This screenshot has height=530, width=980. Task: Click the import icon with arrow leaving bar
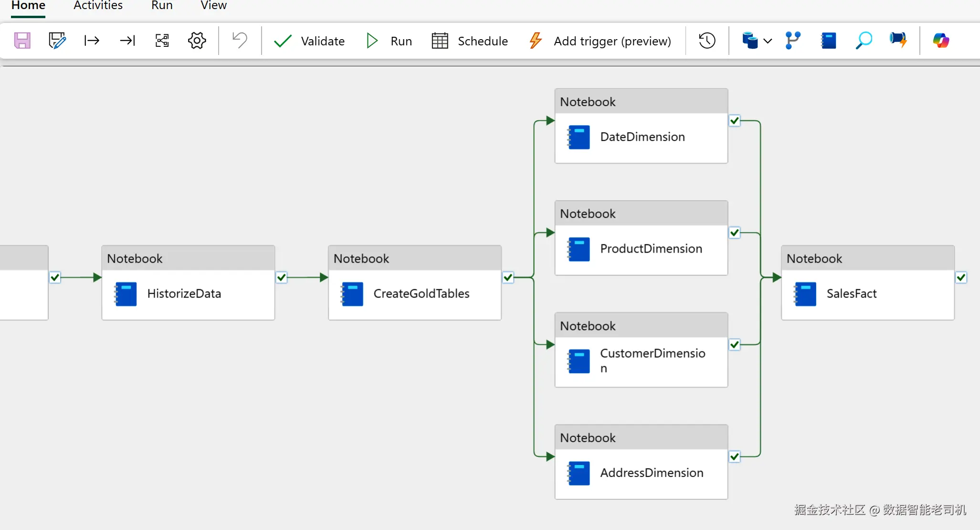pyautogui.click(x=92, y=41)
